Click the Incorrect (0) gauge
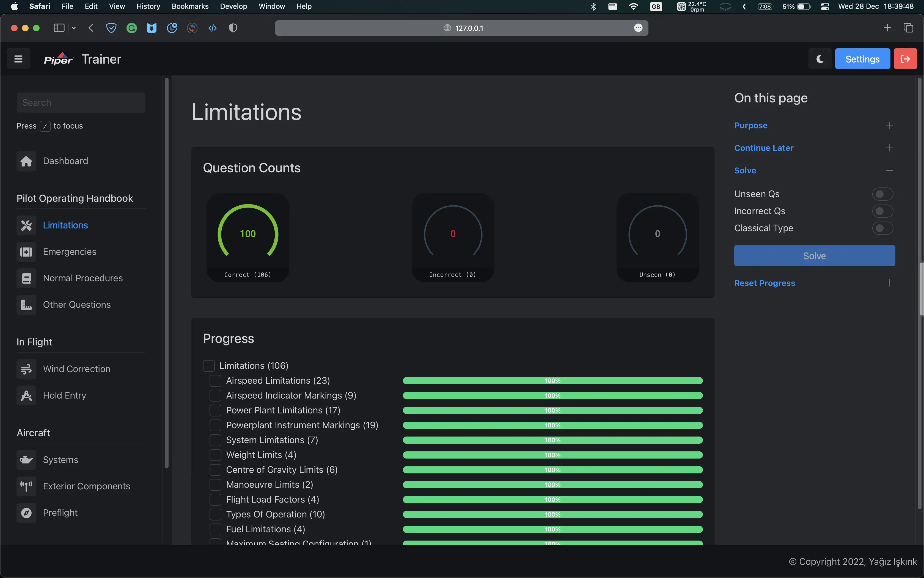Viewport: 924px width, 578px height. click(x=453, y=238)
